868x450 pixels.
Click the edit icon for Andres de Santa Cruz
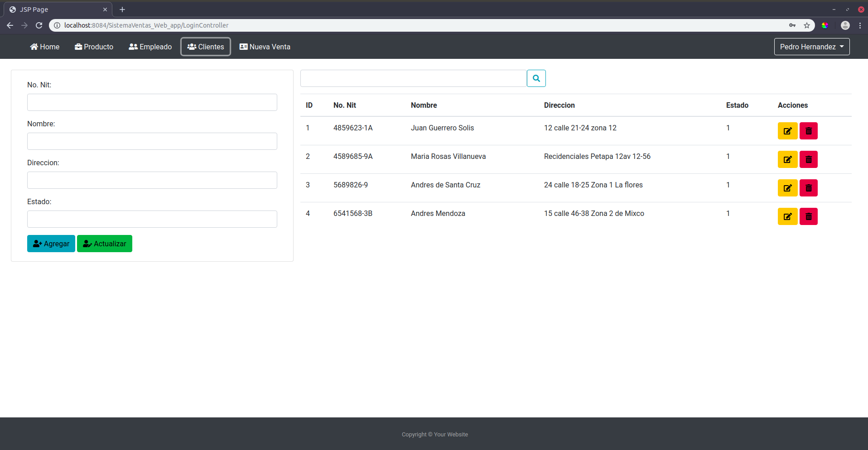coord(788,188)
